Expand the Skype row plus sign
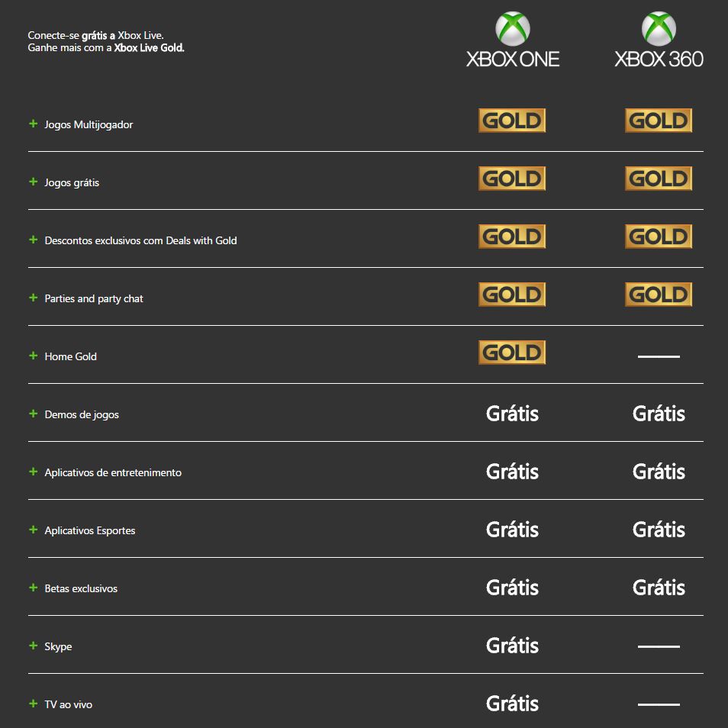Screen dimensions: 728x728 tap(33, 646)
